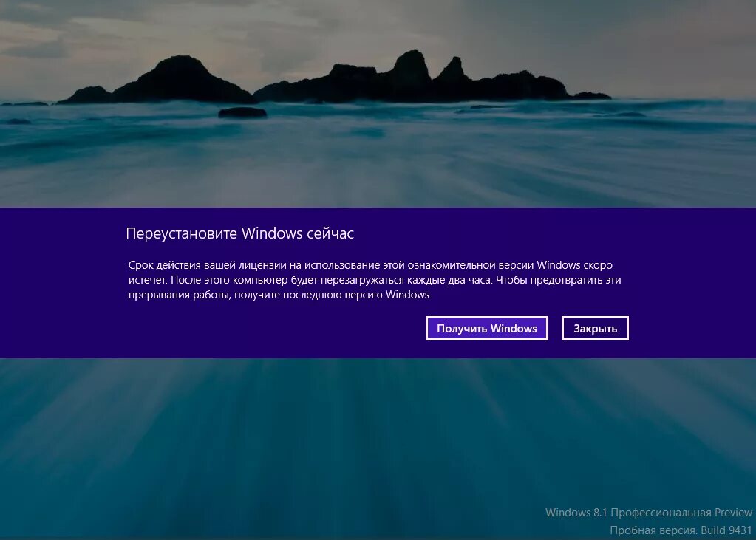This screenshot has width=756, height=540.
Task: Click the line "прерывания работы, получите последнюю версию Windows."
Action: pos(280,295)
